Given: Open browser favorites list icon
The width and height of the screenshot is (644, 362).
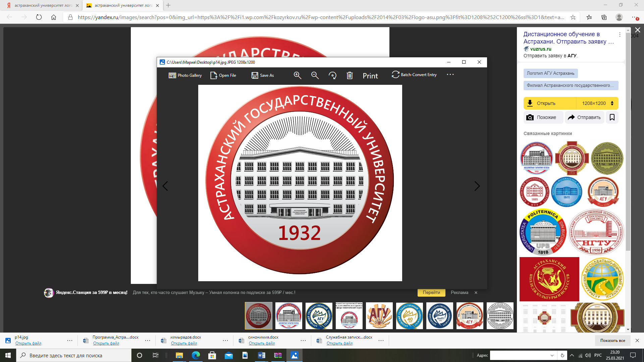Looking at the screenshot, I should [589, 17].
